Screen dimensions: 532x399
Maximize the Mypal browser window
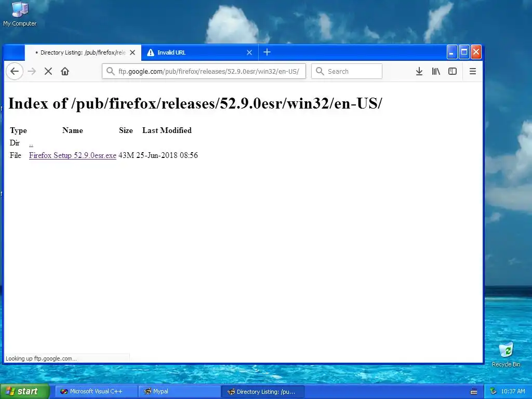pos(464,52)
